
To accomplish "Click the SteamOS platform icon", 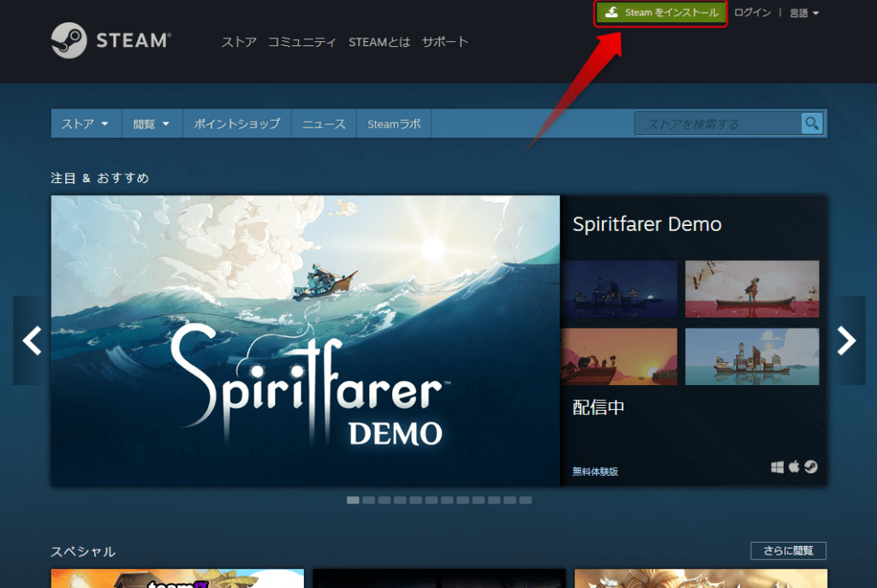I will tap(811, 466).
